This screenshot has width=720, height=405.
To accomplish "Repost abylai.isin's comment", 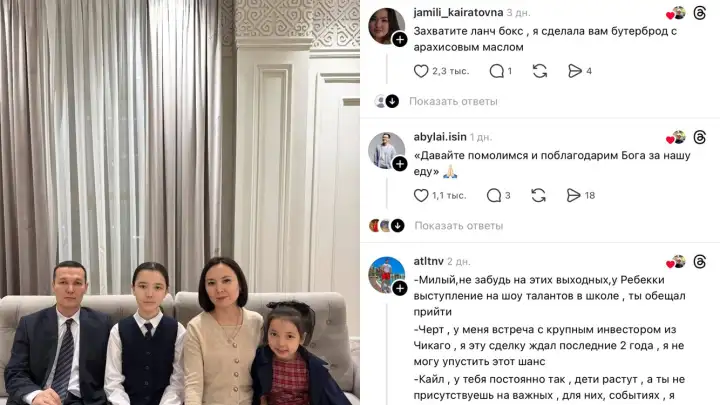I will click(x=538, y=196).
